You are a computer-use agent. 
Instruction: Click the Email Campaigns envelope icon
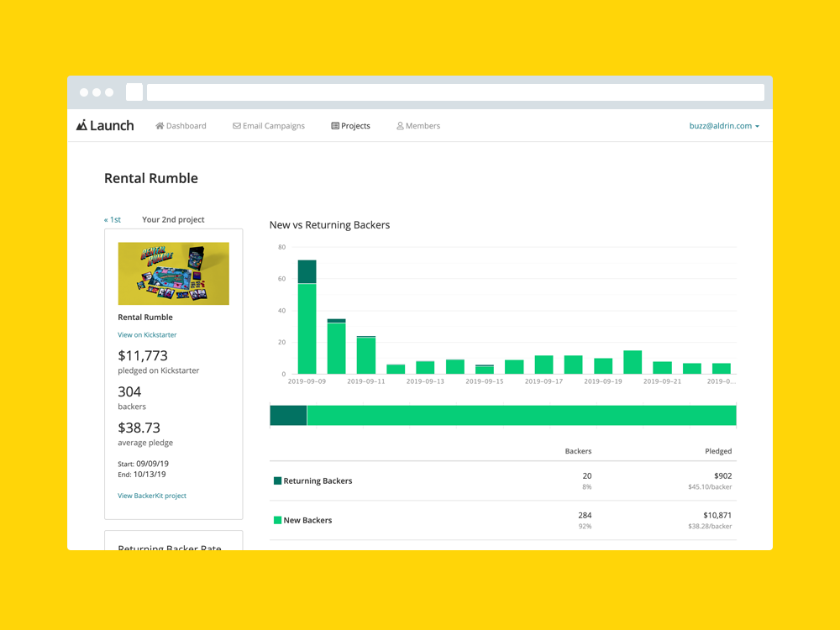(x=236, y=126)
